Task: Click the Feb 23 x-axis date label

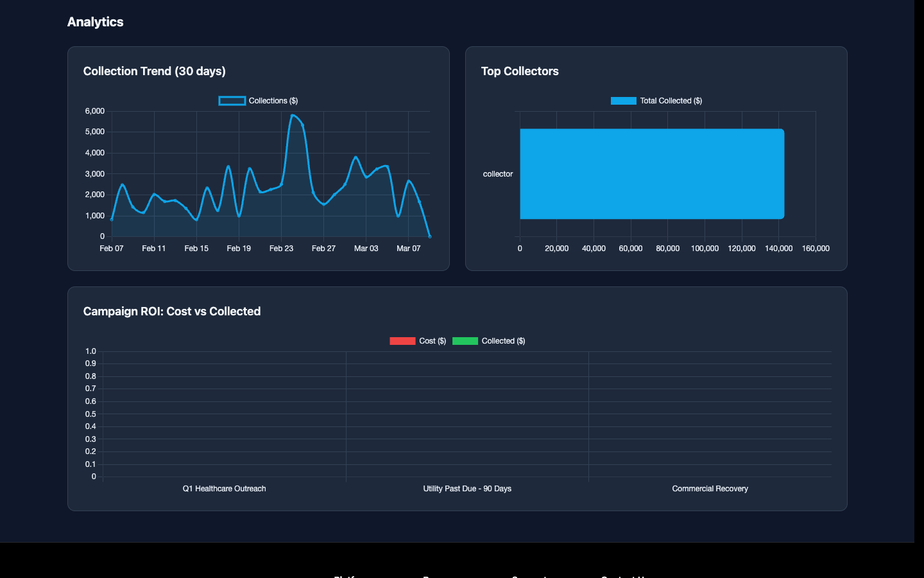Action: coord(281,249)
